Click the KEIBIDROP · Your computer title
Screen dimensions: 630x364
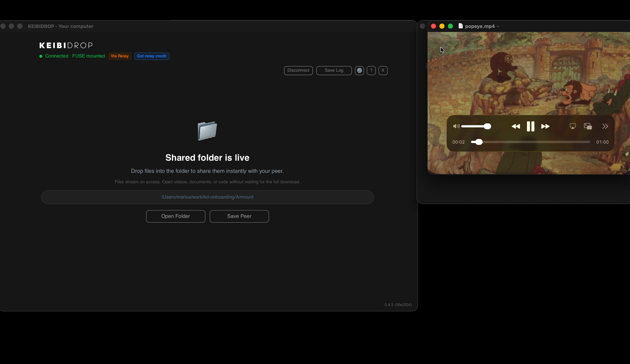[x=61, y=26]
